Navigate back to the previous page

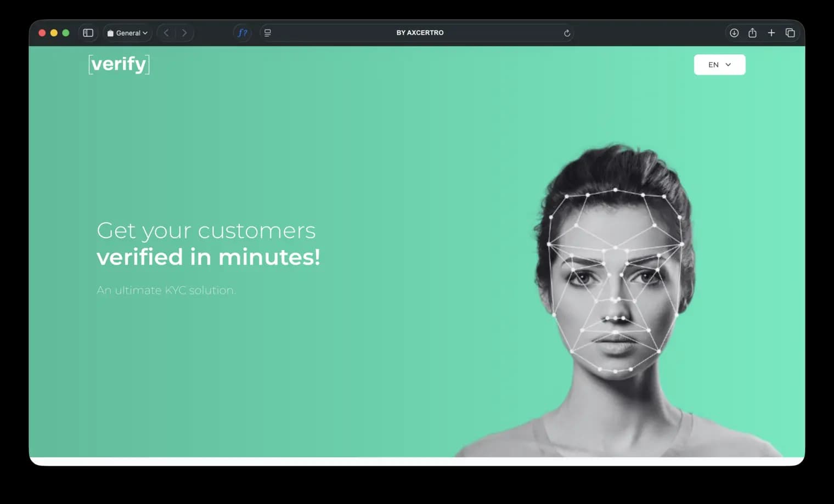pos(166,32)
